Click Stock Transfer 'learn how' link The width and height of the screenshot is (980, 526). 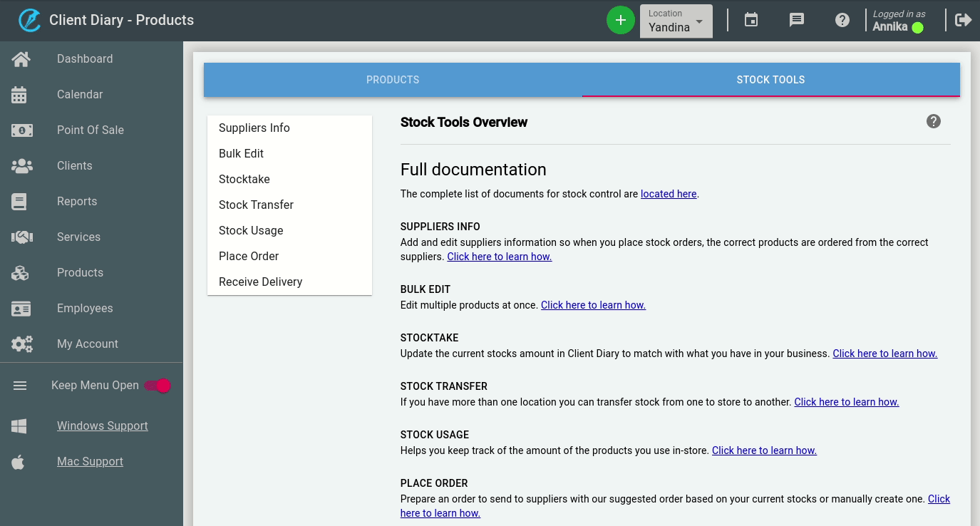click(847, 402)
